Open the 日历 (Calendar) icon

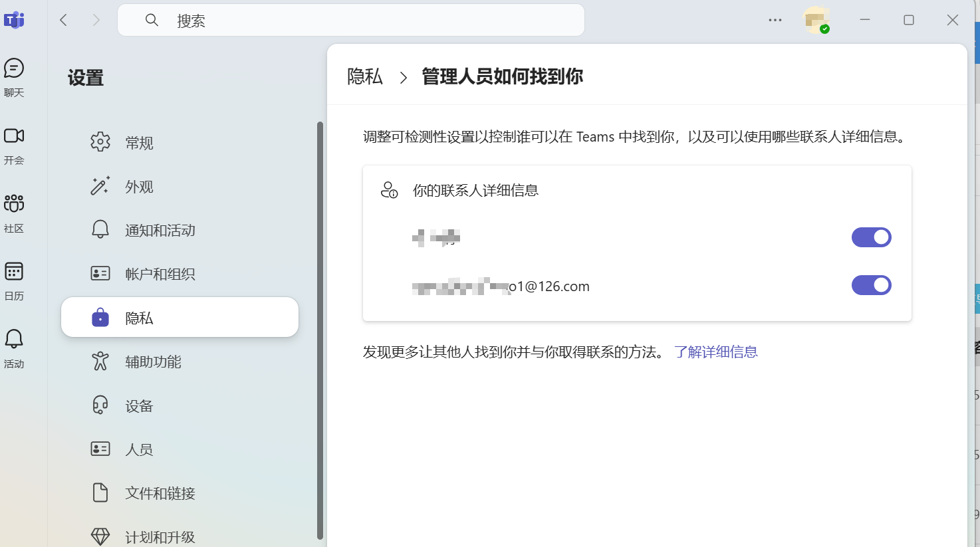(x=14, y=271)
